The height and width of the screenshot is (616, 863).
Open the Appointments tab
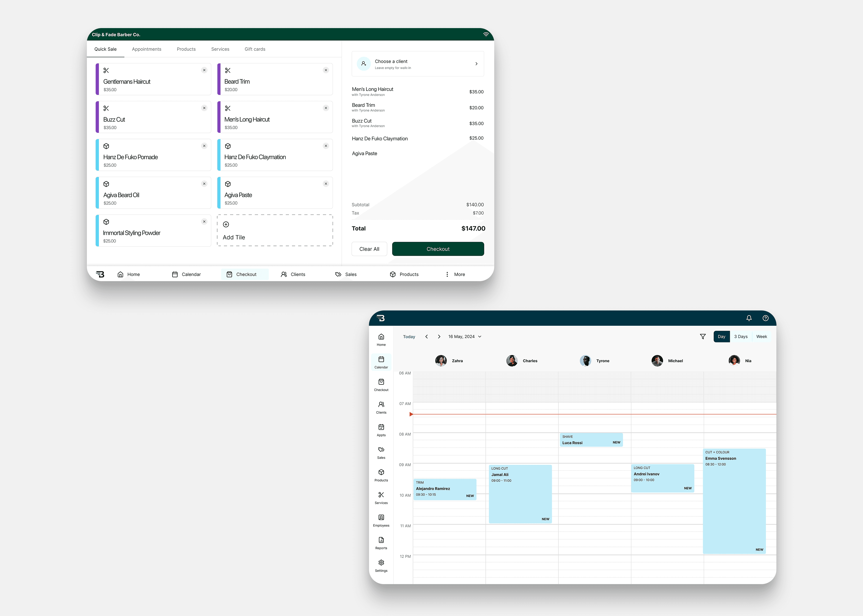pos(146,49)
